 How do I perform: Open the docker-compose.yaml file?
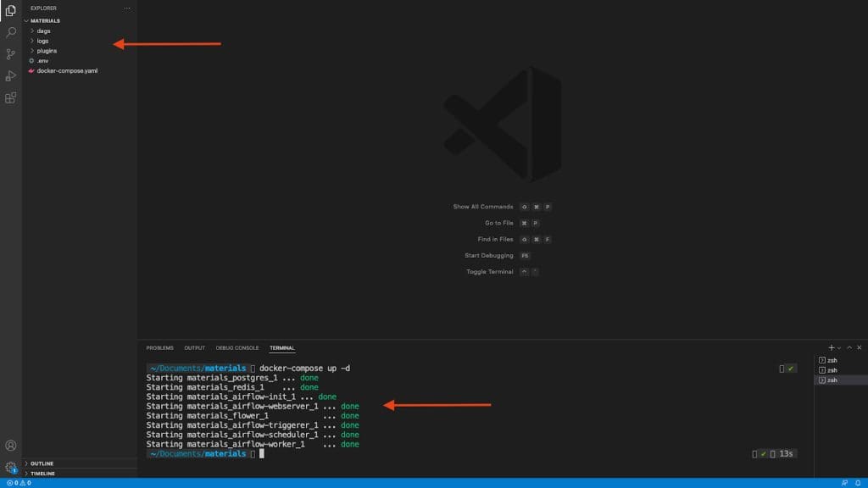(x=67, y=71)
